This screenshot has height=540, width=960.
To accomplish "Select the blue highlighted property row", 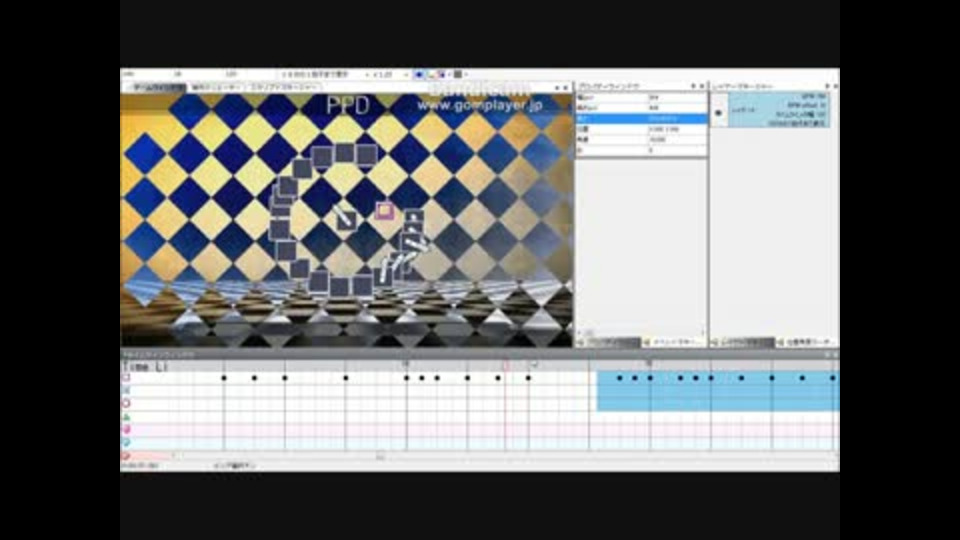I will [x=642, y=118].
